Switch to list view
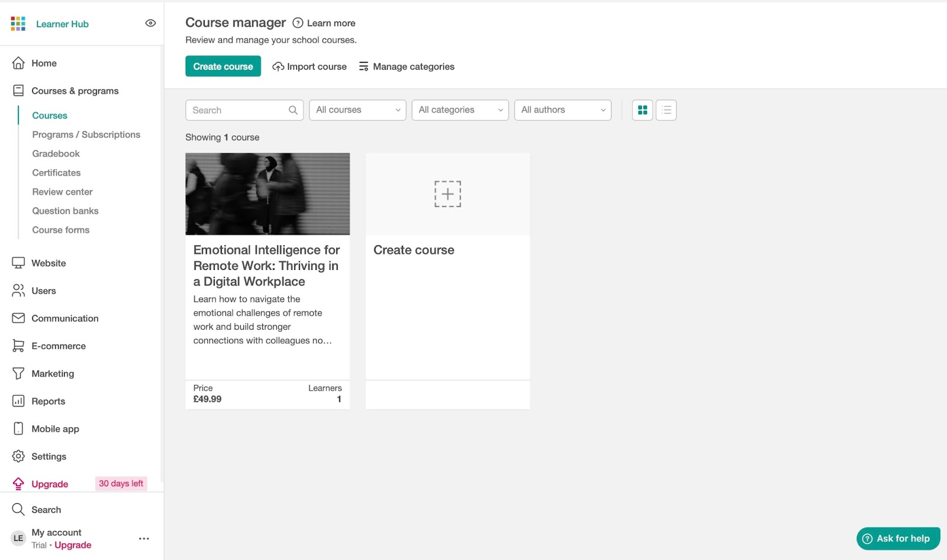 [666, 110]
